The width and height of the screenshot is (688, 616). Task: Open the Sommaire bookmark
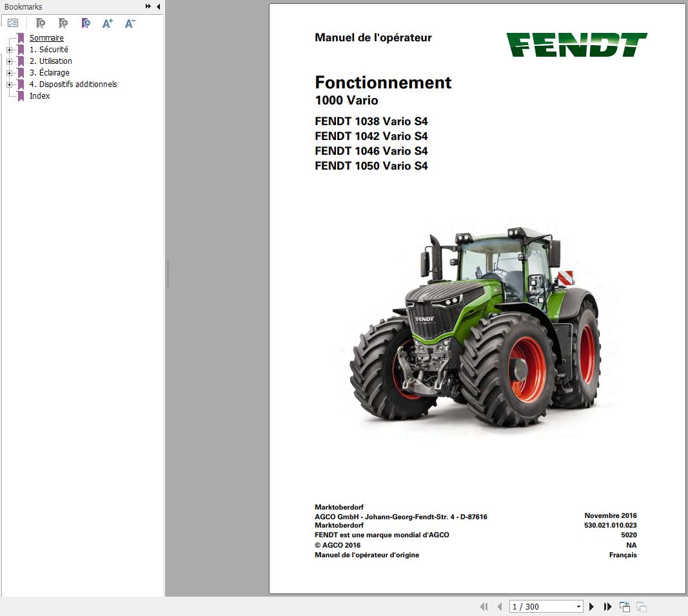click(46, 38)
